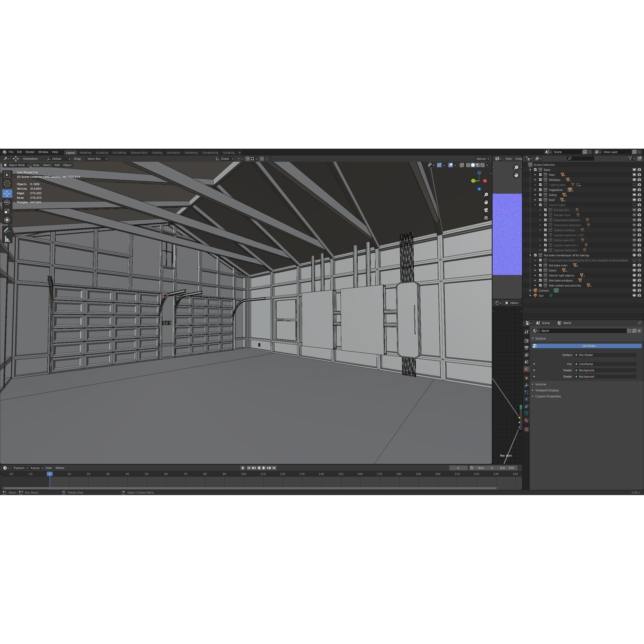Open the Render menu

coord(30,152)
